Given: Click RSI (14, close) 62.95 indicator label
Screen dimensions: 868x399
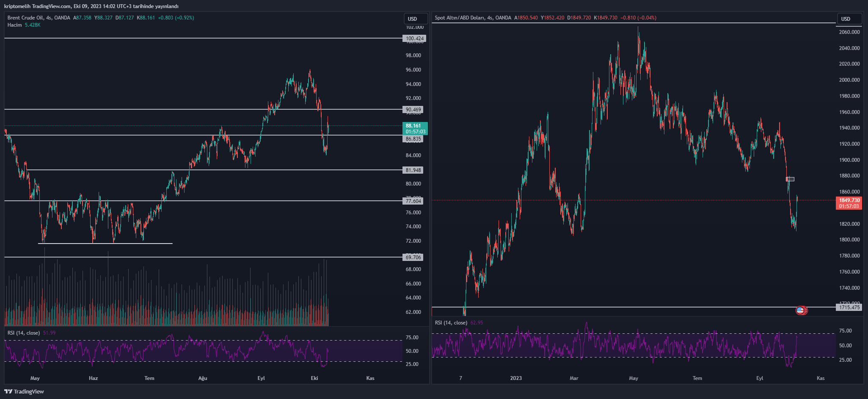Looking at the screenshot, I should tap(459, 323).
